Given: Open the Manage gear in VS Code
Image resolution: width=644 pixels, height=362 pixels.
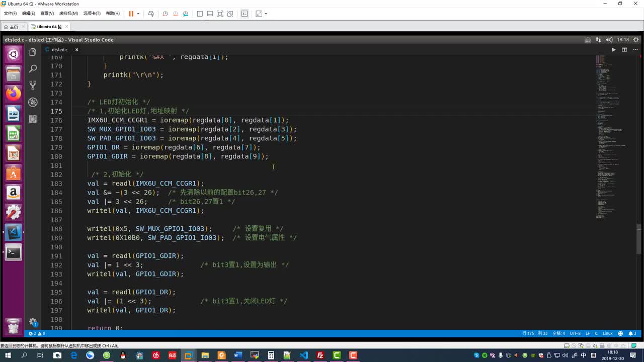Looking at the screenshot, I should pyautogui.click(x=33, y=322).
